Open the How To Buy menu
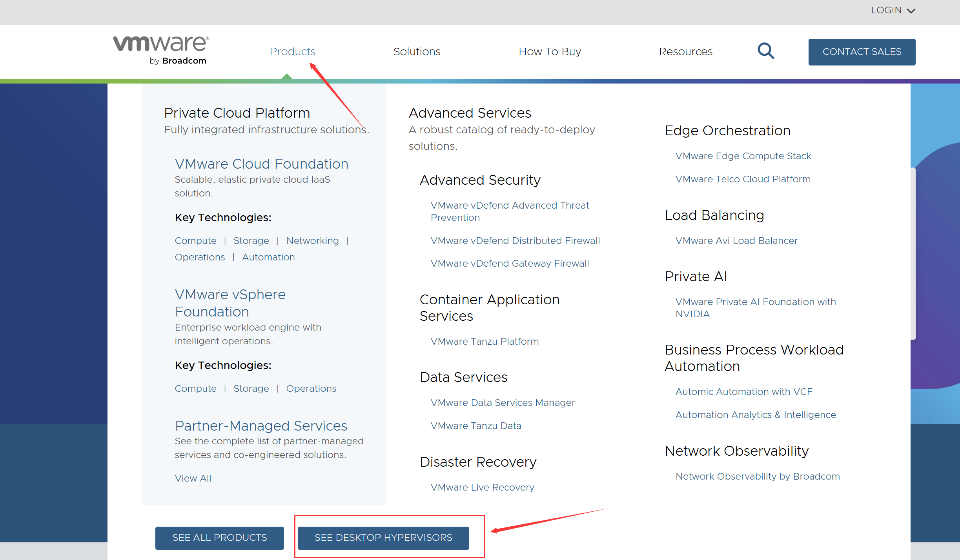Viewport: 960px width, 560px height. (x=549, y=51)
